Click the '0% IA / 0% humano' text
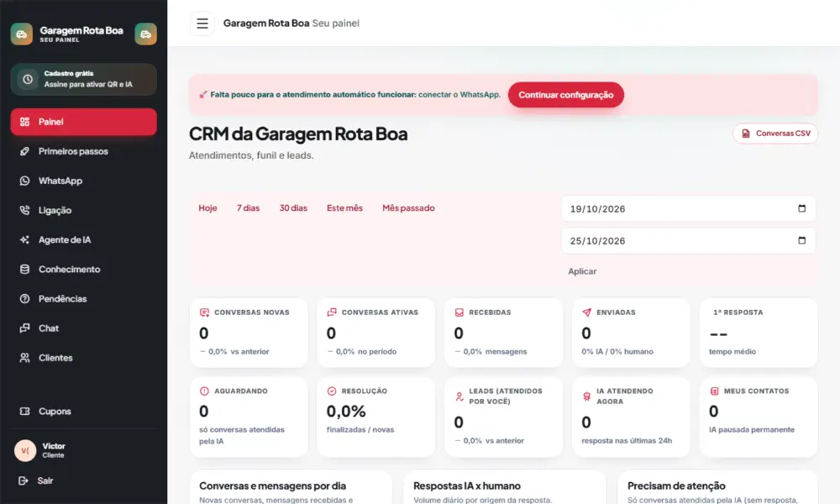 click(617, 351)
